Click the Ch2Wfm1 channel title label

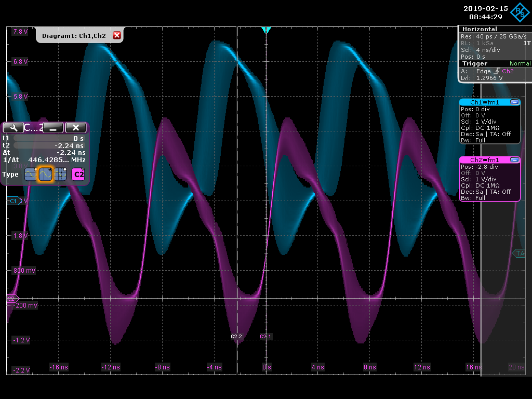484,160
